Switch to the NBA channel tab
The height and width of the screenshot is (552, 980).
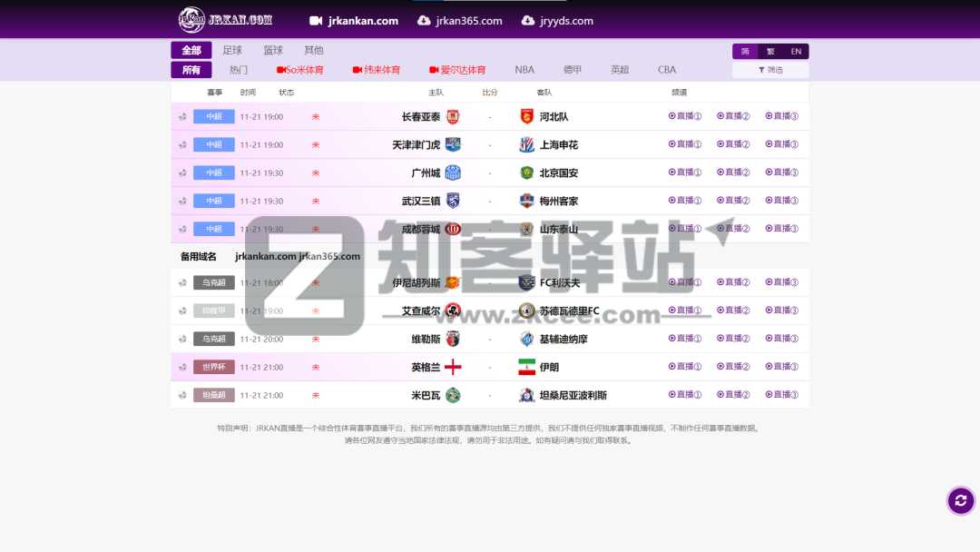[524, 69]
